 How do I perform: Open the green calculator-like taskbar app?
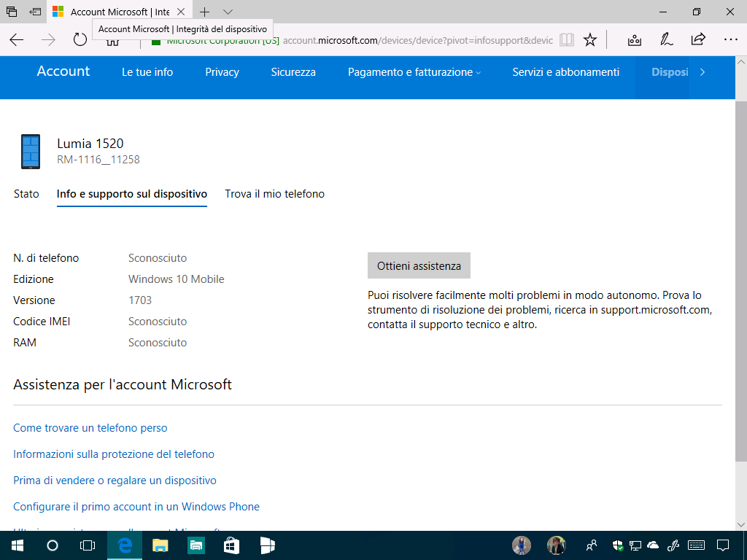(x=196, y=545)
